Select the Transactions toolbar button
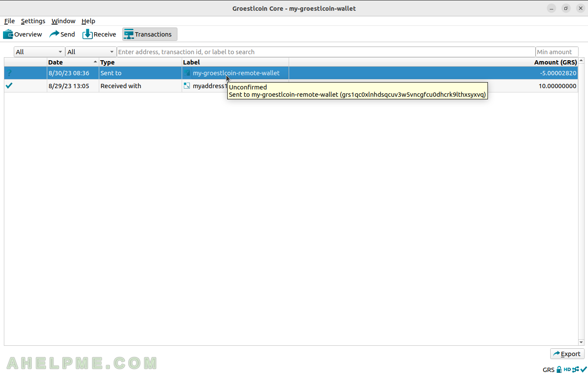 coord(149,34)
